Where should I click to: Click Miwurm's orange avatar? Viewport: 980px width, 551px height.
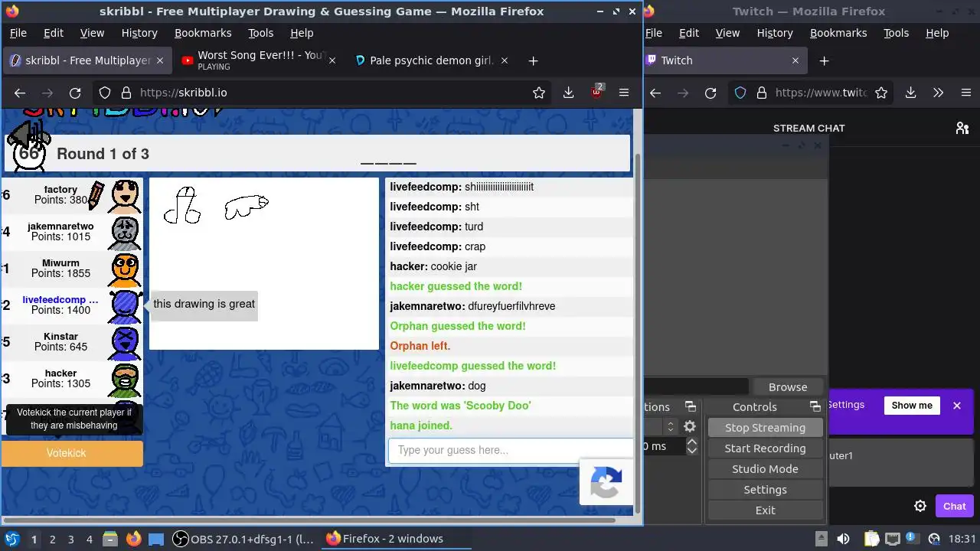pos(125,269)
